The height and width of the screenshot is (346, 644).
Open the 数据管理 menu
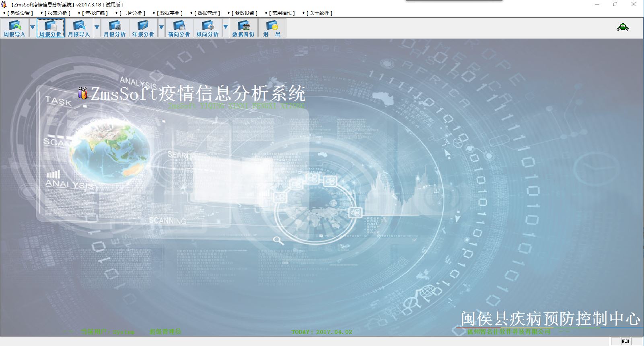pyautogui.click(x=205, y=13)
